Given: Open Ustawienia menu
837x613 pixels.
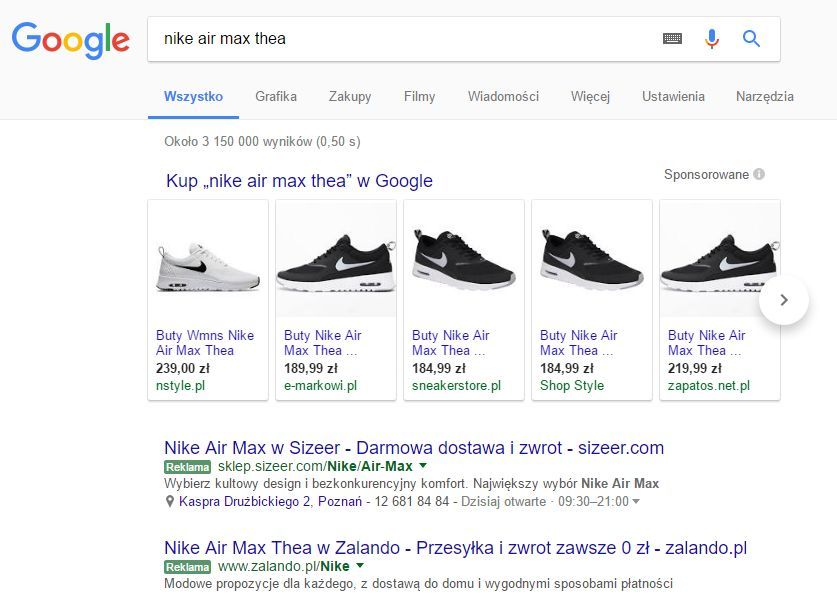Looking at the screenshot, I should pyautogui.click(x=673, y=97).
